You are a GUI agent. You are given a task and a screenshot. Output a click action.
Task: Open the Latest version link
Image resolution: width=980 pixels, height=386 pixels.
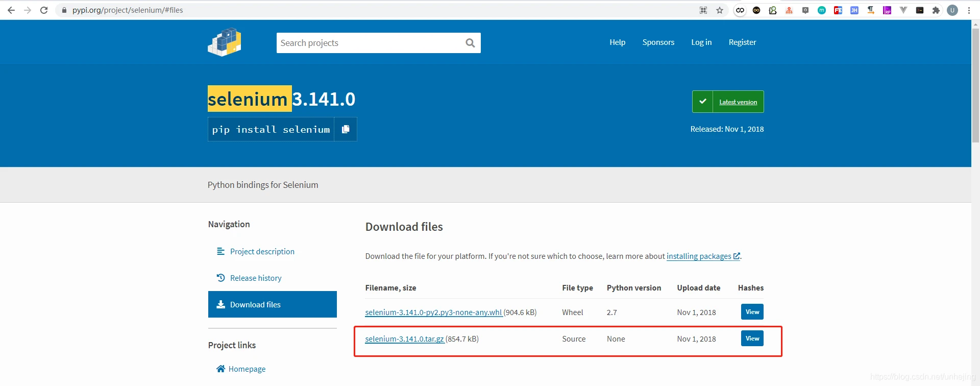click(738, 102)
